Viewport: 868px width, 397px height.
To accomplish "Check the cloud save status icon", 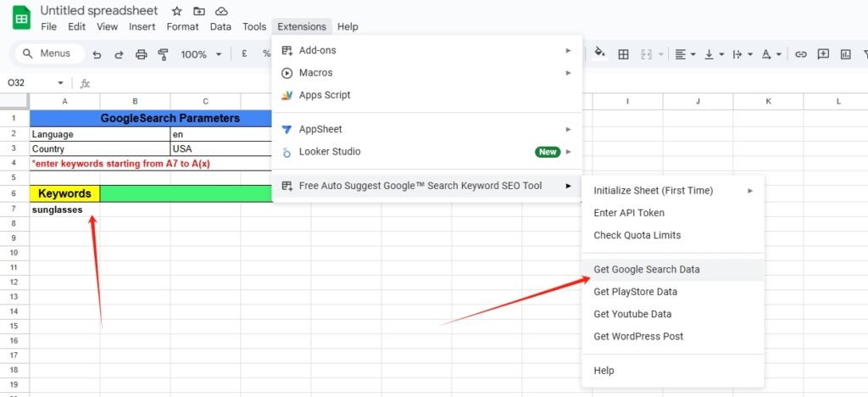I will coord(221,11).
